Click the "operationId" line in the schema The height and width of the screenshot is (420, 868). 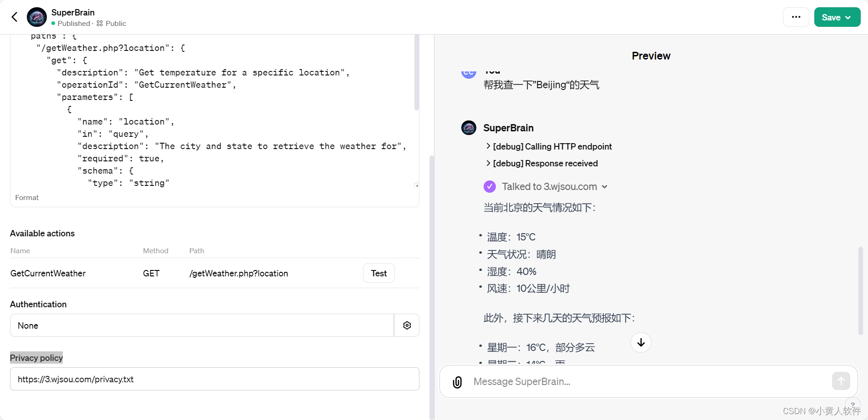[x=146, y=85]
